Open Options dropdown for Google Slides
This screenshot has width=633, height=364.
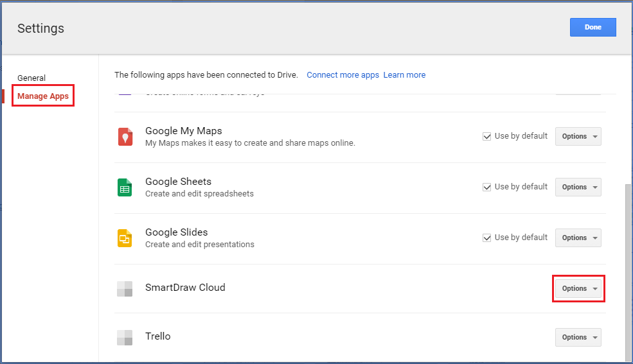coord(578,238)
